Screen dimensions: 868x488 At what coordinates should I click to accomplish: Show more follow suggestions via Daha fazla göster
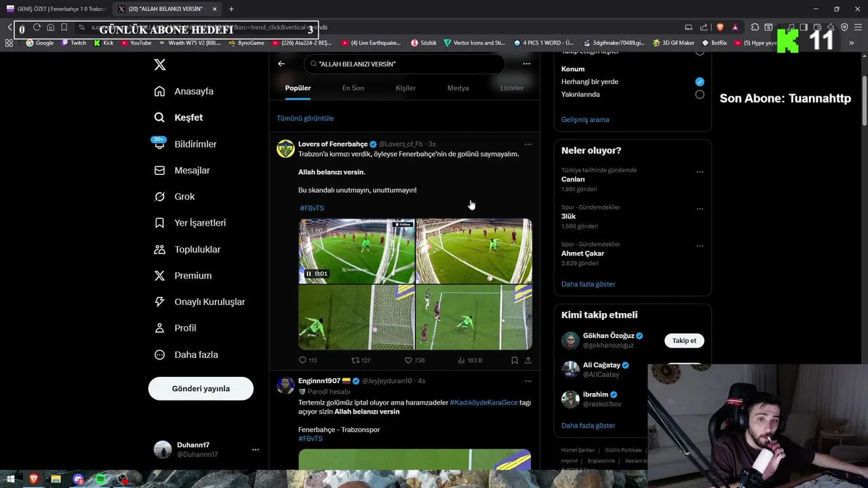pos(589,426)
